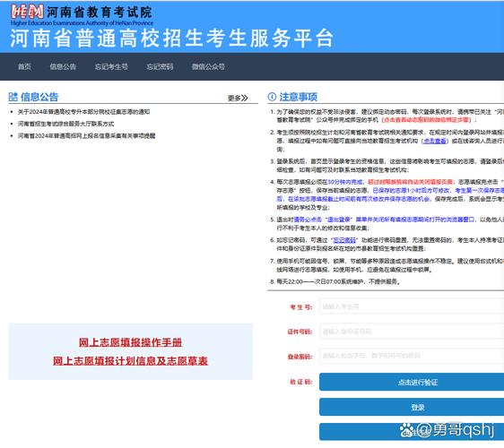Open notice about 2024年普通高校专升本征集志愿
Image resolution: width=504 pixels, height=448 pixels.
(83, 112)
